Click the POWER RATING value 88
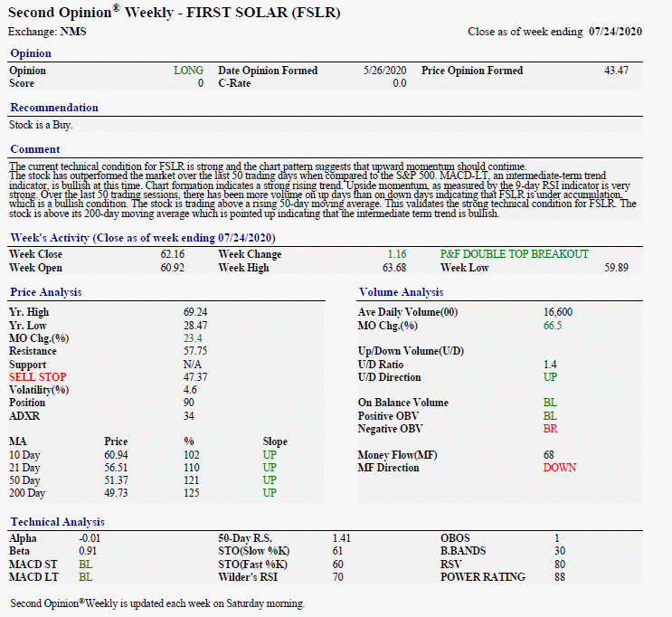The image size is (672, 617). [560, 577]
